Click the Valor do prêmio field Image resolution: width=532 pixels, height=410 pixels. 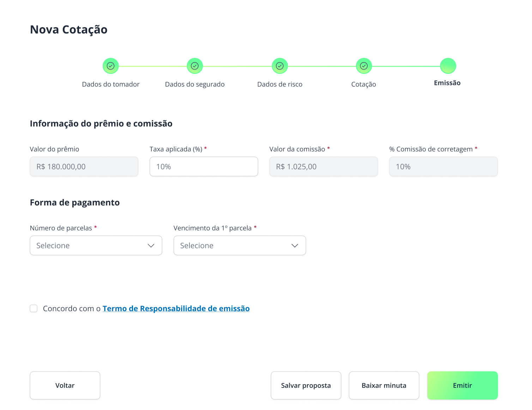coord(84,167)
